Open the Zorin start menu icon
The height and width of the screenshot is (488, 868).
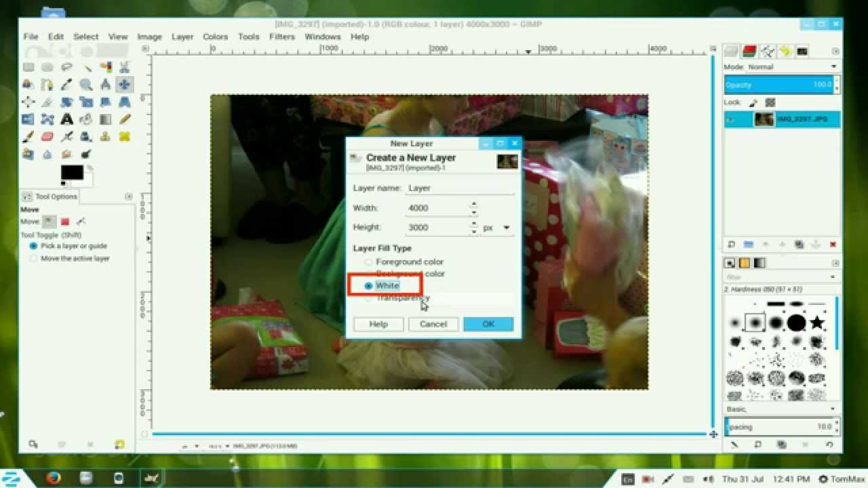[x=9, y=478]
